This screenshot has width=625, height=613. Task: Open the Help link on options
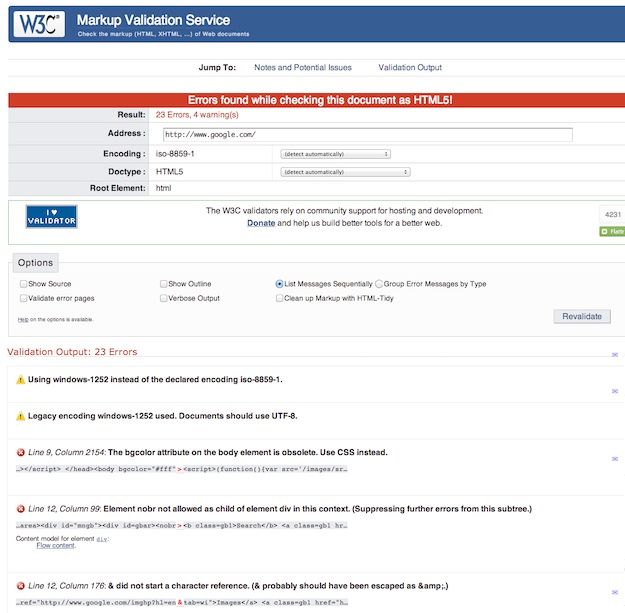coord(23,320)
